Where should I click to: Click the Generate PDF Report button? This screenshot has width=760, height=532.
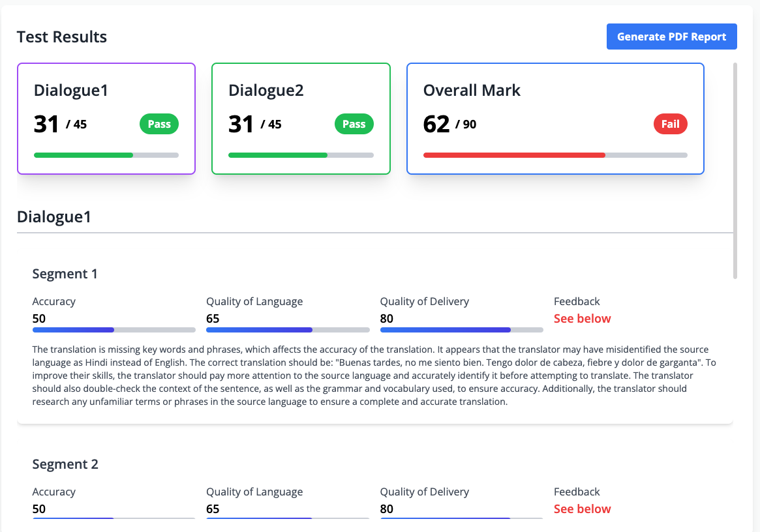[671, 37]
